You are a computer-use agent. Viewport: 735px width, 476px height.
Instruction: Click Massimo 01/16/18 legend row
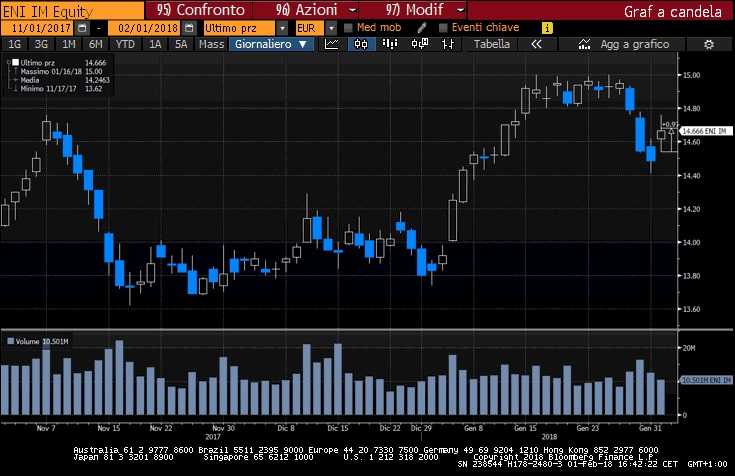[x=61, y=71]
